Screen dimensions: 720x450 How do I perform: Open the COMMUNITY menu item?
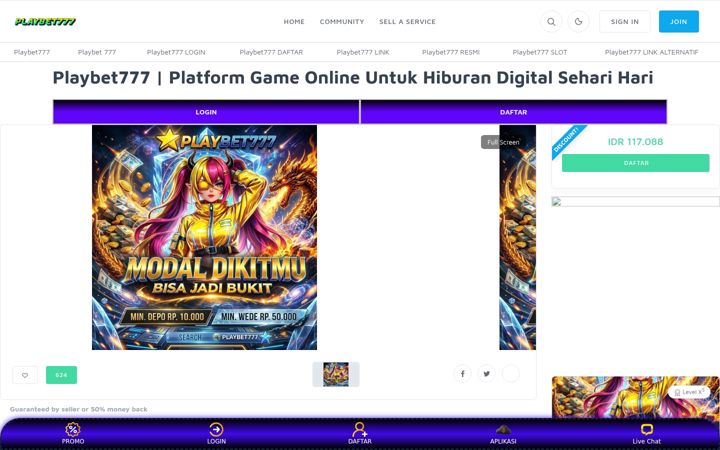coord(342,22)
